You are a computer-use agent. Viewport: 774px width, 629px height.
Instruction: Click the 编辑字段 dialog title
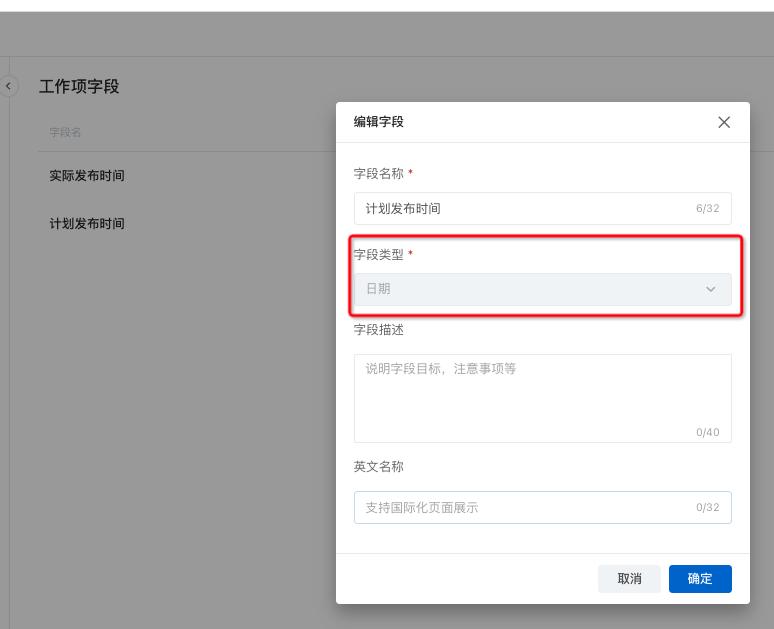point(379,122)
